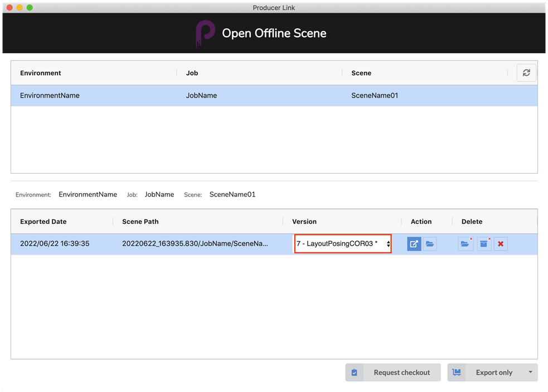
Task: Expand the Export only dropdown arrow
Action: tap(530, 373)
